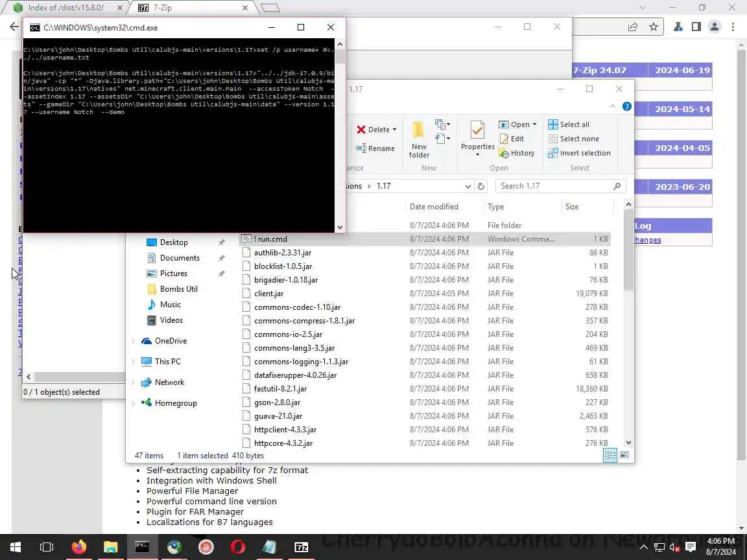Expand OneDrive in the navigation pane
The height and width of the screenshot is (560, 747).
(x=134, y=341)
